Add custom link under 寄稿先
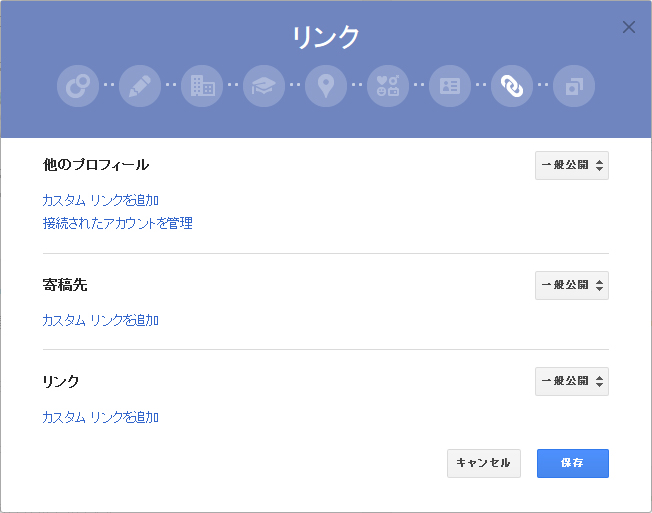Screen dimensions: 652x513 (x=101, y=320)
